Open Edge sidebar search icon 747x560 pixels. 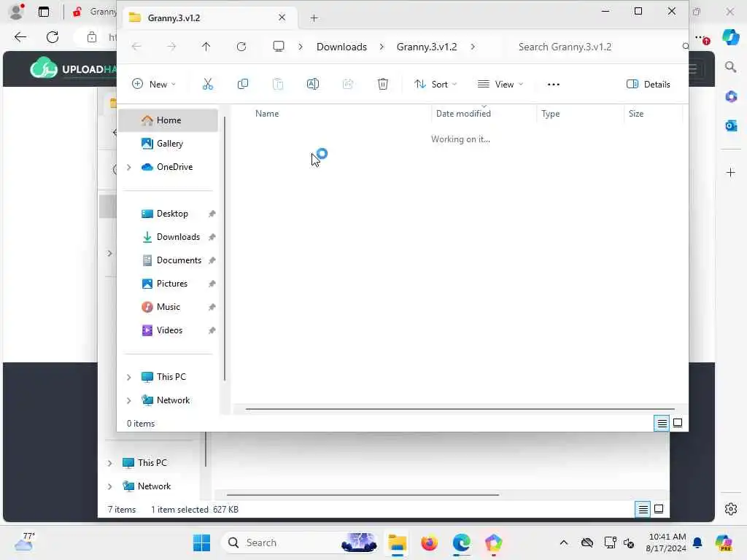pos(730,66)
